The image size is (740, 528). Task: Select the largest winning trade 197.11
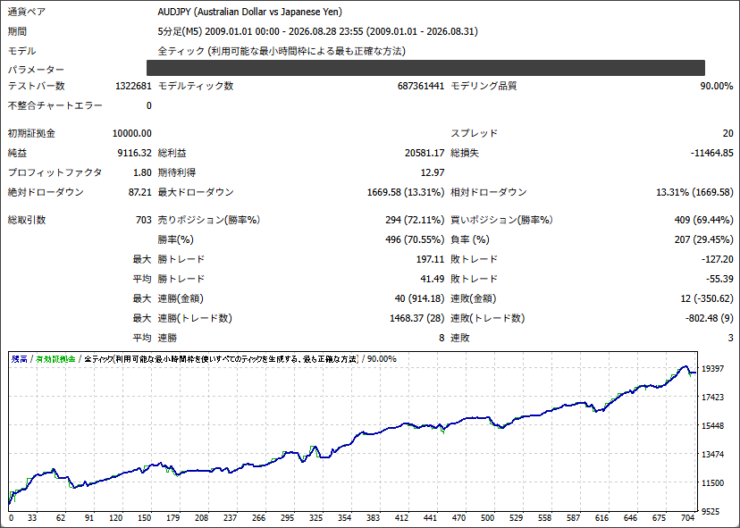tap(430, 260)
